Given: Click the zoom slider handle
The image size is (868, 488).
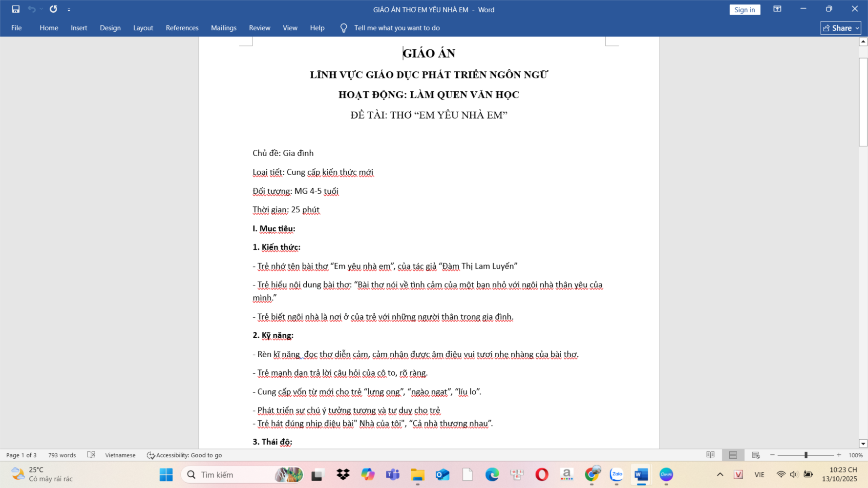Looking at the screenshot, I should click(805, 455).
